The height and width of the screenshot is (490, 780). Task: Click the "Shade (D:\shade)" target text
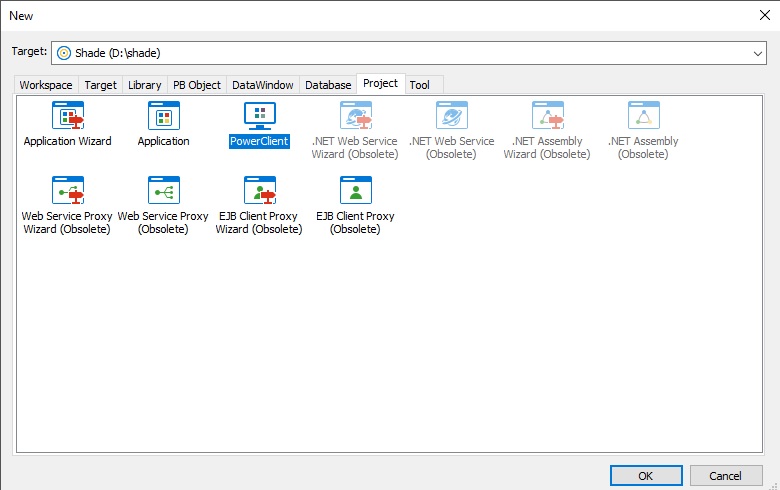pyautogui.click(x=118, y=53)
